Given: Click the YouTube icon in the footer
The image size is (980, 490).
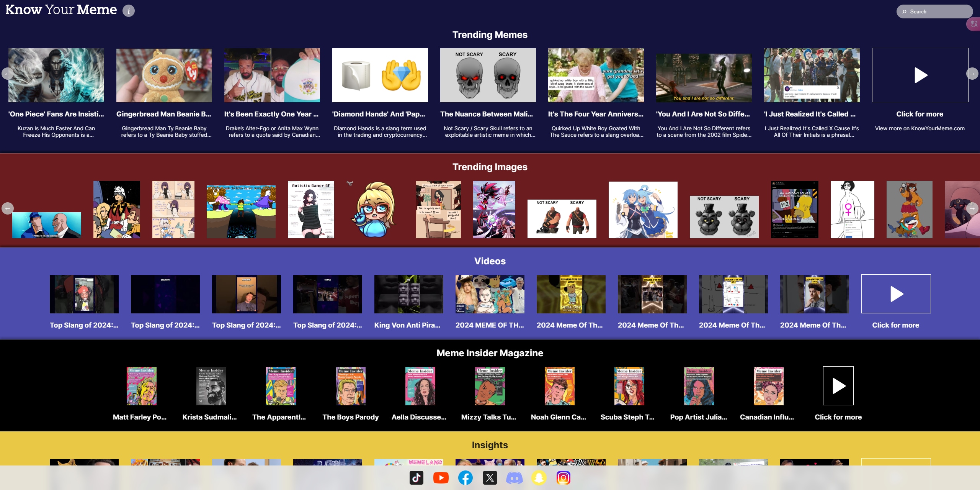Looking at the screenshot, I should 441,477.
